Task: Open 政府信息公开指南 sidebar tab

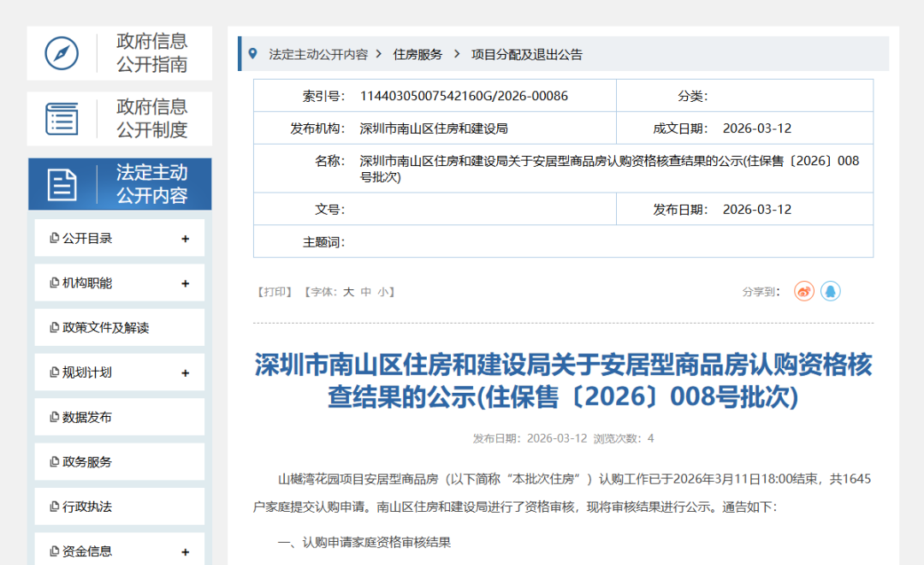Action: pos(120,53)
